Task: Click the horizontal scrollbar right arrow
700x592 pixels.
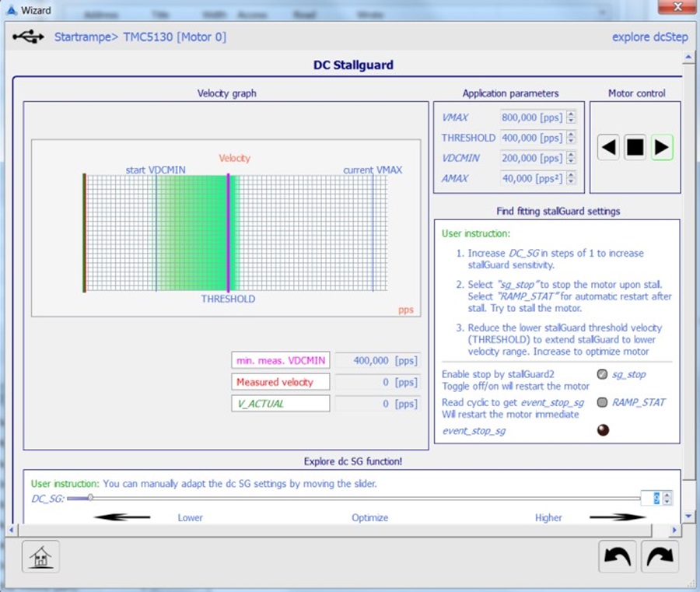Action: pos(674,530)
